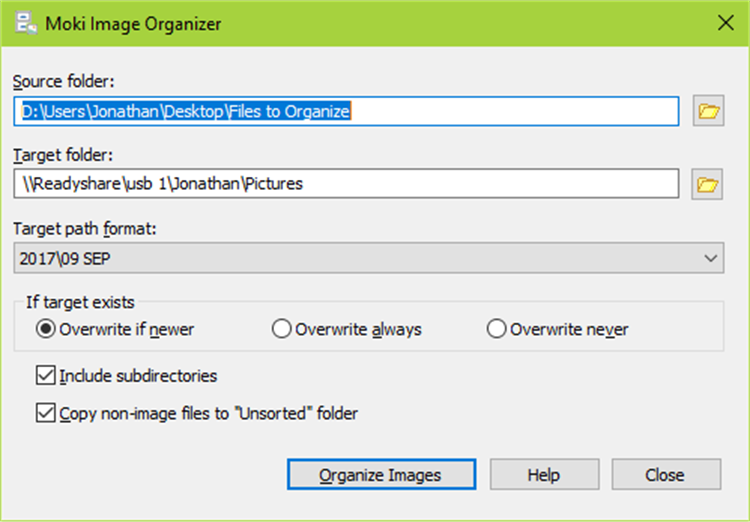
Task: Close the dialog with the title bar X
Action: click(726, 23)
